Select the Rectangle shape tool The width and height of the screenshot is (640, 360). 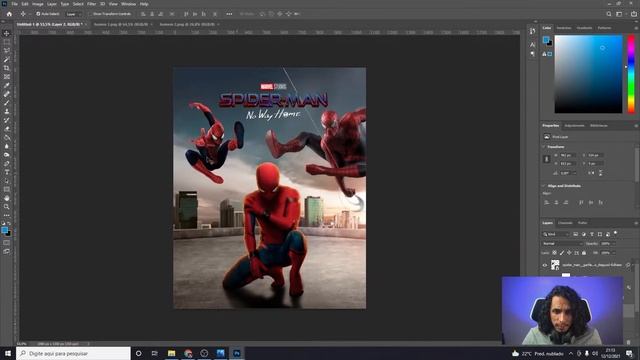[7, 189]
